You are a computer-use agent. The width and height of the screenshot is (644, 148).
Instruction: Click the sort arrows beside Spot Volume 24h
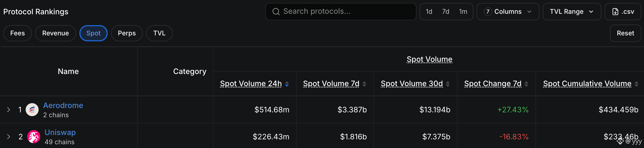tap(287, 84)
